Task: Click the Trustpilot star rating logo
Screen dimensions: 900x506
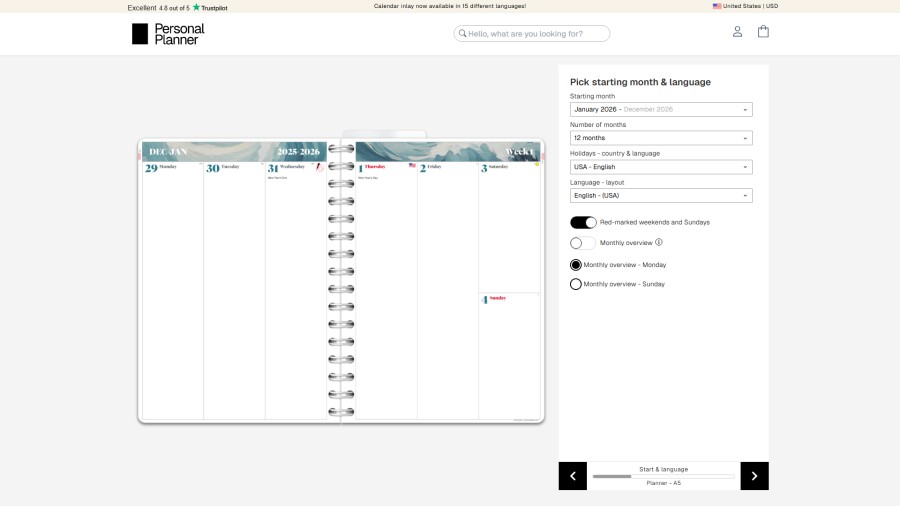Action: pos(209,7)
